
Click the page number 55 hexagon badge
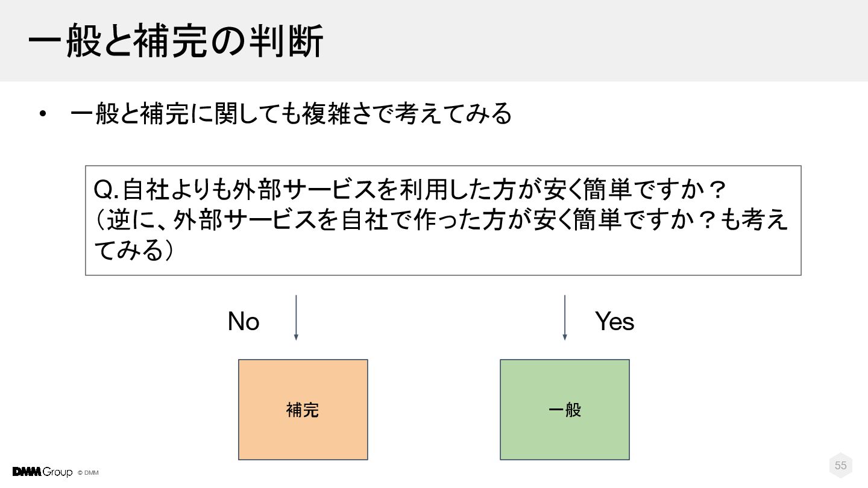pyautogui.click(x=841, y=465)
